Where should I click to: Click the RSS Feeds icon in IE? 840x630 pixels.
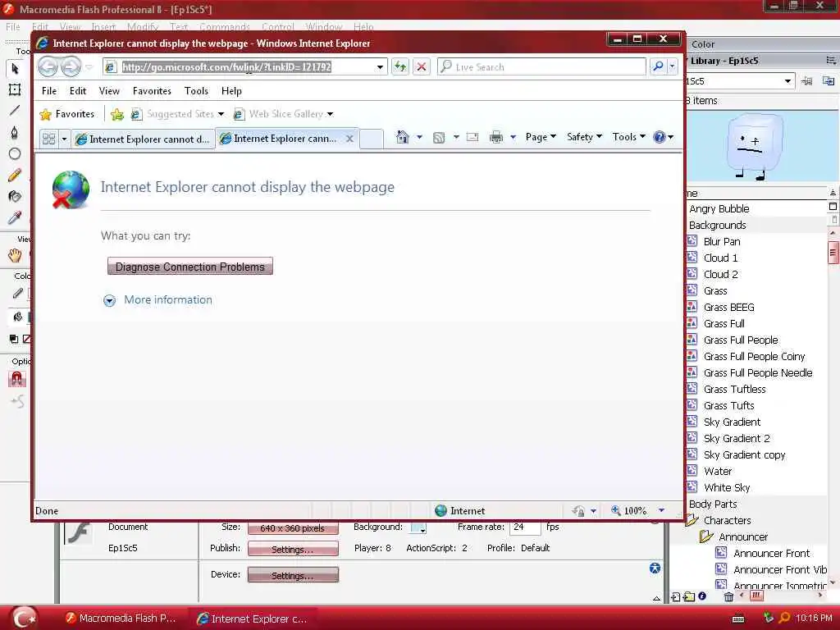(439, 138)
